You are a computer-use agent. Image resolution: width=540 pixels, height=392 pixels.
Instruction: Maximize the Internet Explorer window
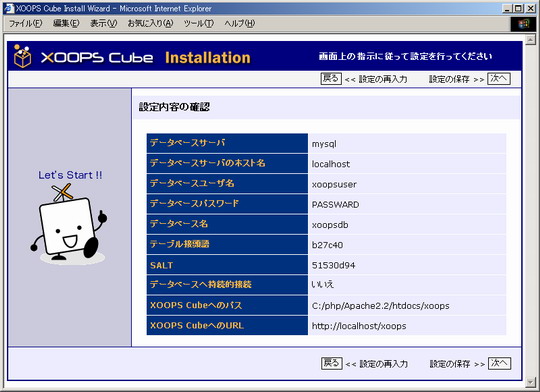click(518, 8)
